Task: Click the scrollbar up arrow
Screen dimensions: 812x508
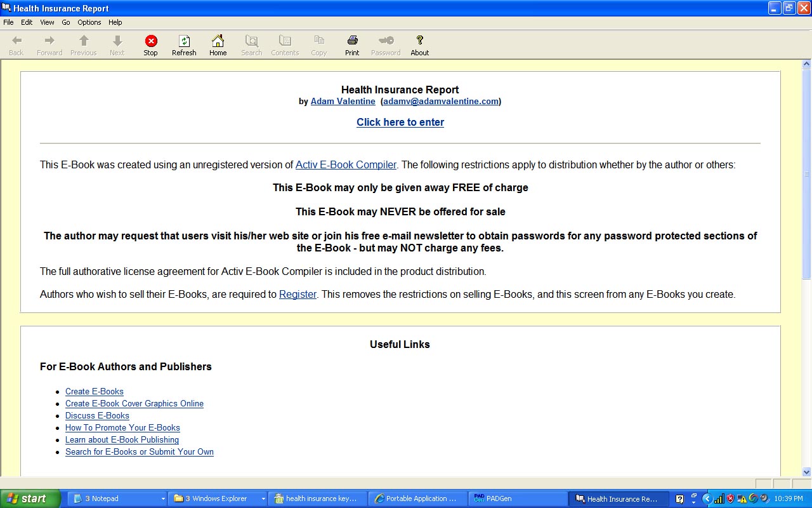Action: [807, 64]
